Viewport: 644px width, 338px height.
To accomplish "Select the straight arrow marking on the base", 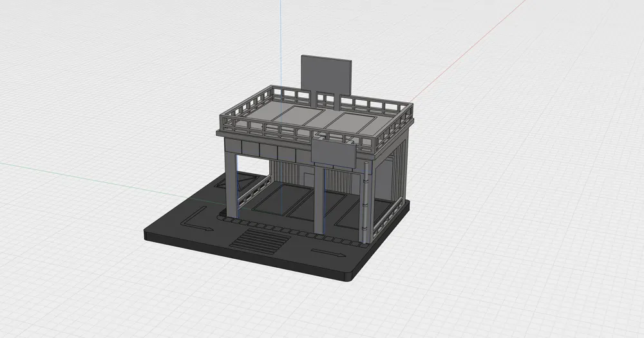I will pyautogui.click(x=328, y=252).
